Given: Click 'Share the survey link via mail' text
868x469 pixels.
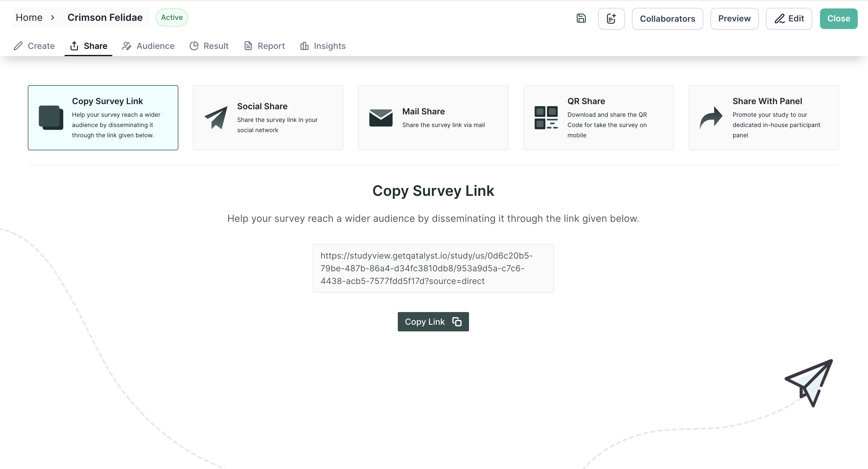Looking at the screenshot, I should pyautogui.click(x=443, y=125).
